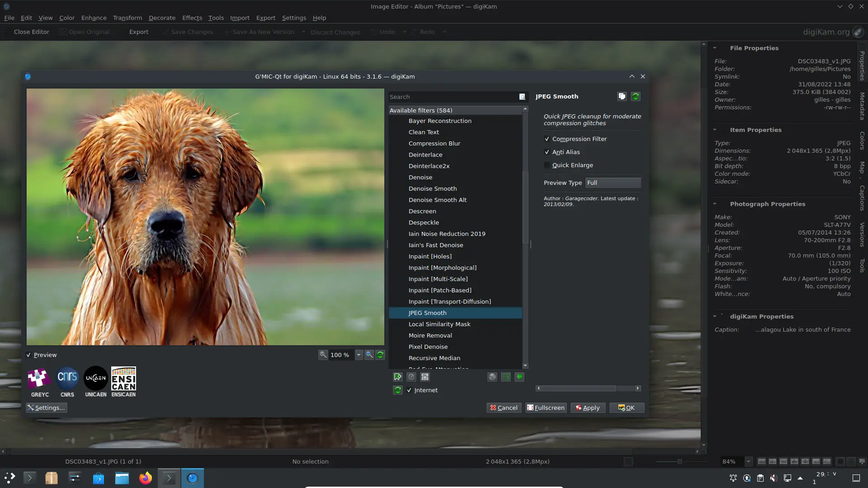
Task: Open Firefox from the taskbar
Action: (x=145, y=478)
